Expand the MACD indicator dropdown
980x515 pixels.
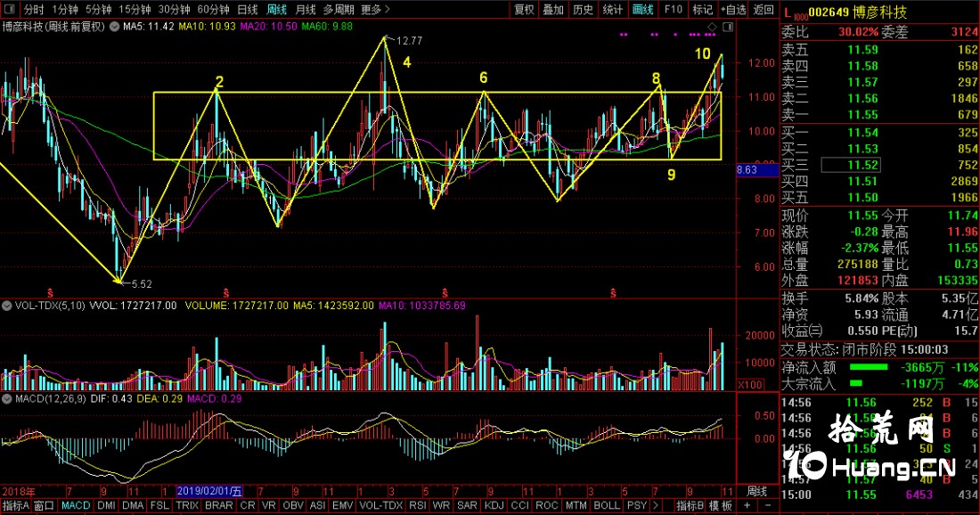point(7,398)
